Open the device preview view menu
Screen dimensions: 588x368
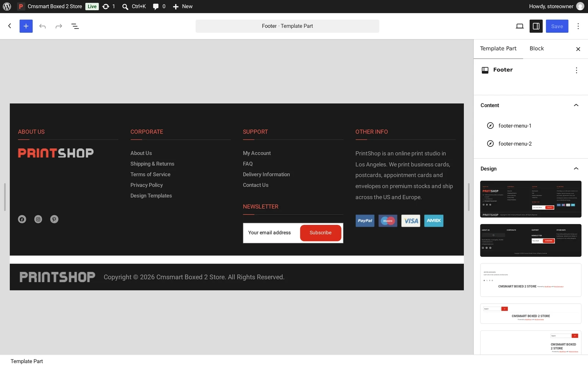click(520, 26)
